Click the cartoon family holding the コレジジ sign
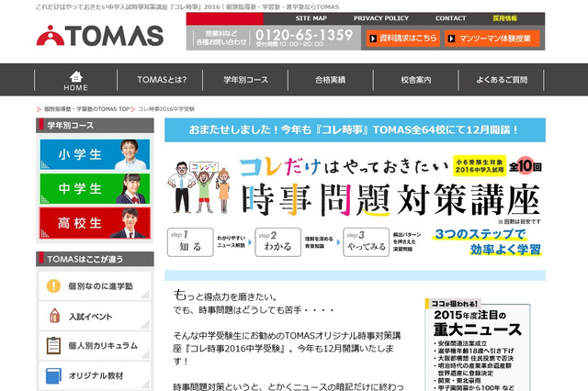The width and height of the screenshot is (588, 391). (198, 187)
